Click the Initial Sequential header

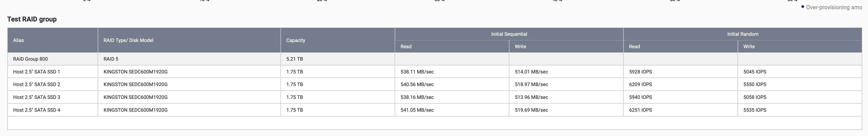pos(509,34)
